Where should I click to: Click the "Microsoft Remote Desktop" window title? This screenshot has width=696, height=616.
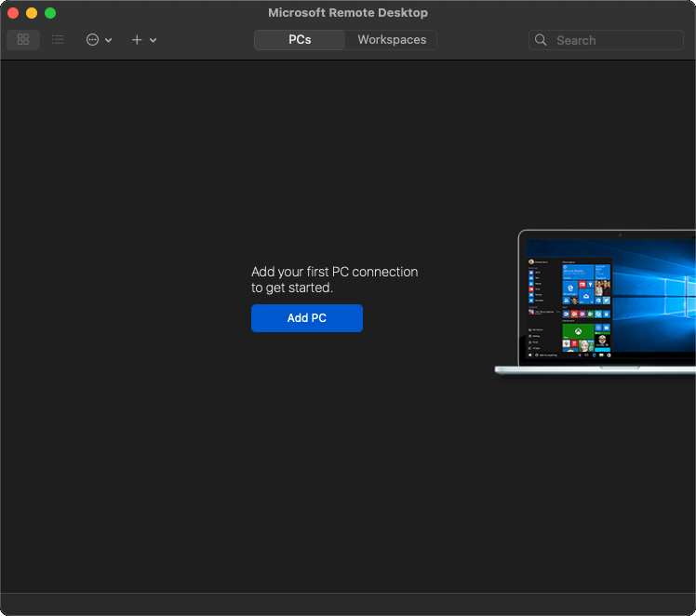[348, 13]
